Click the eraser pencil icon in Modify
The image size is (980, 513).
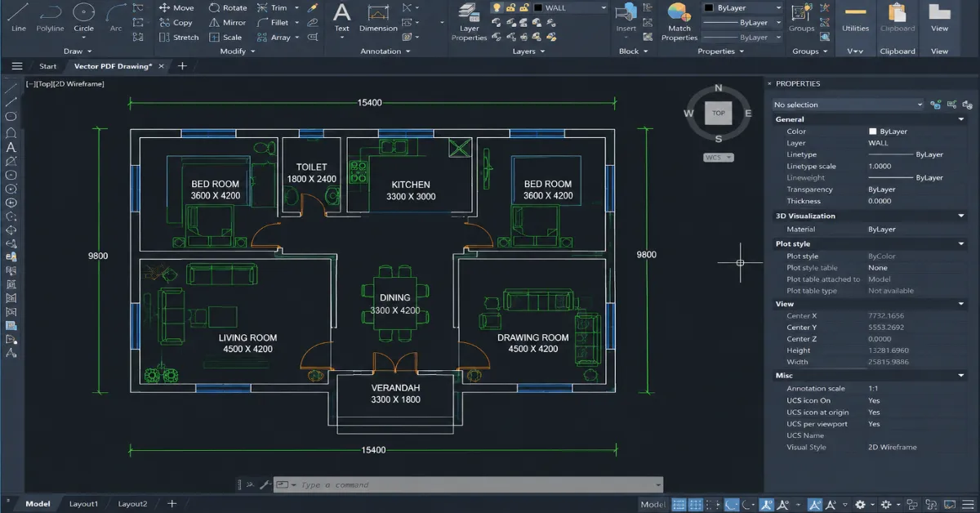point(312,8)
